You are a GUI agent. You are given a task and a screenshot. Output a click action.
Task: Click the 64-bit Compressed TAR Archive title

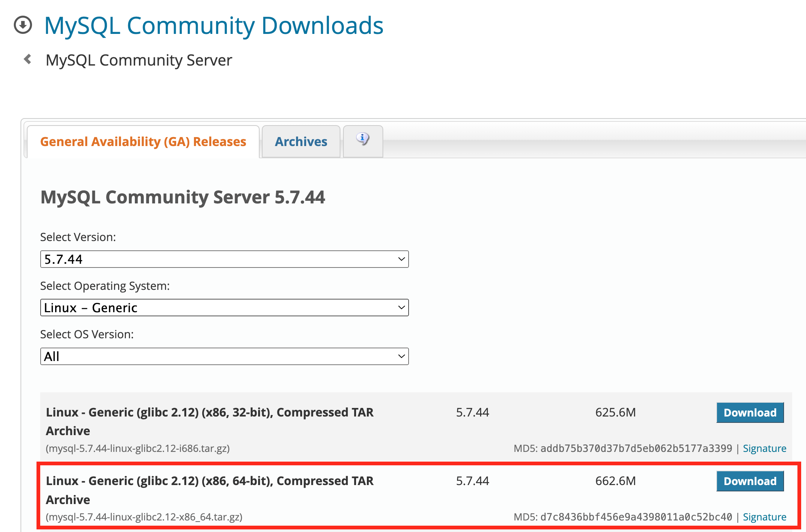coord(210,490)
